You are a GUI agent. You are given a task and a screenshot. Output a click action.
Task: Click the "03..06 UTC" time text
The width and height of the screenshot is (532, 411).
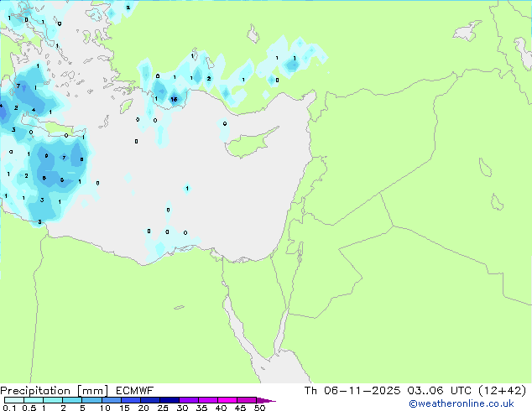coord(440,391)
